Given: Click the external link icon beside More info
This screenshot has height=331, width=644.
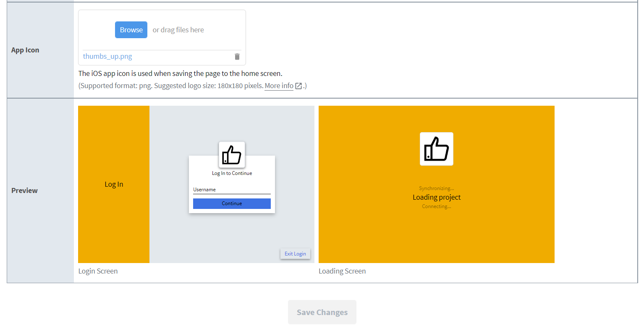Looking at the screenshot, I should coord(298,86).
